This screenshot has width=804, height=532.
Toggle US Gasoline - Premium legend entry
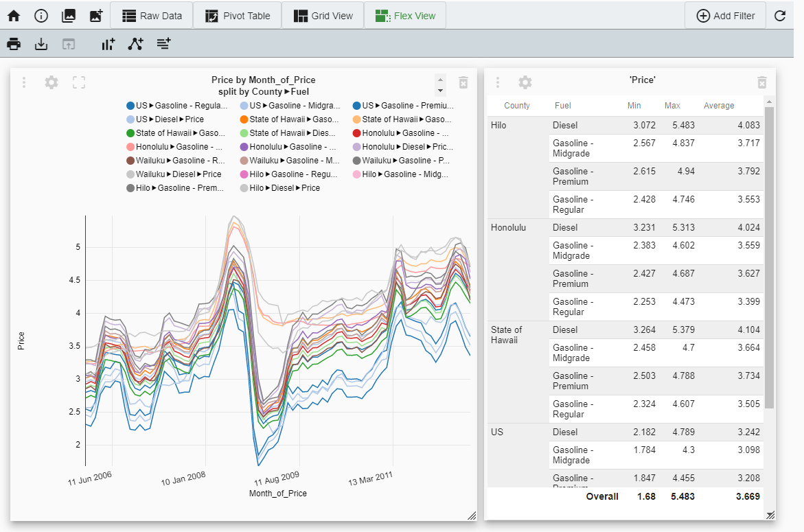(x=403, y=106)
